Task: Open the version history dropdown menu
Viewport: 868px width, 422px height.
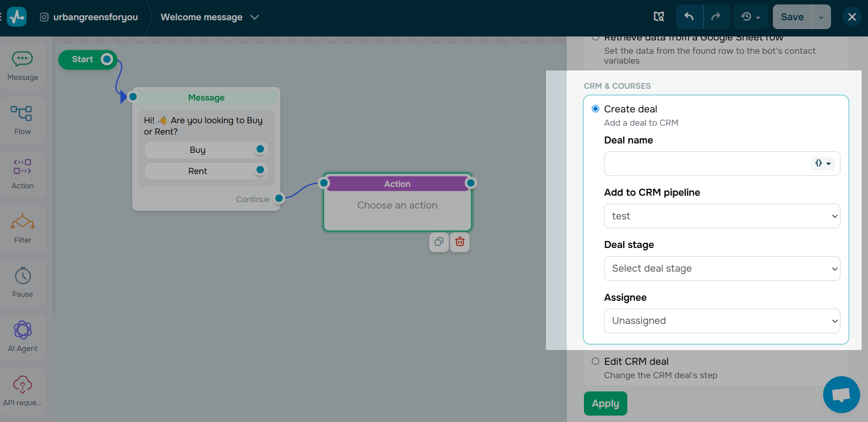Action: (750, 17)
